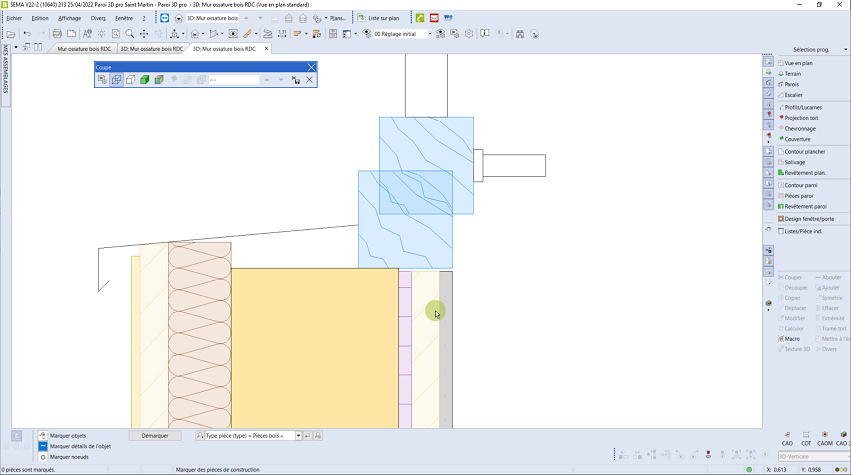851x475 pixels.
Task: Click Liste sur plan button
Action: coord(379,18)
